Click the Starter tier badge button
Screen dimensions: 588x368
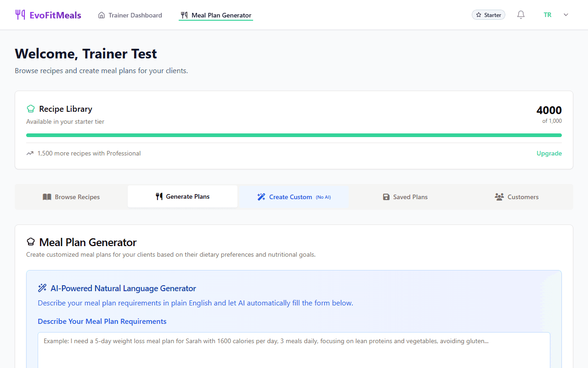pyautogui.click(x=488, y=15)
